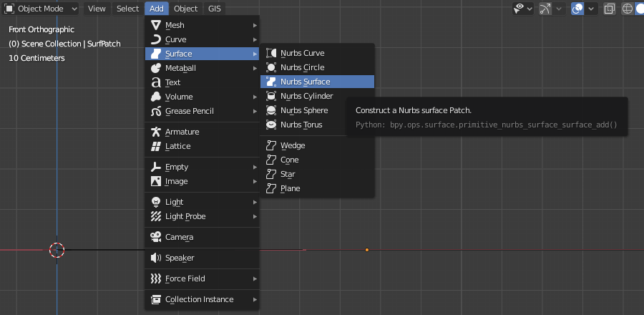Click the Camera icon in Add menu
The image size is (644, 315).
click(x=156, y=237)
